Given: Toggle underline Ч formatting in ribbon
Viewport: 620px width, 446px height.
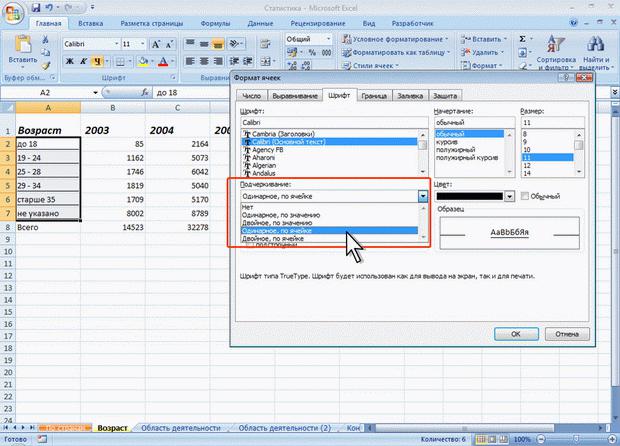Looking at the screenshot, I should pos(97,61).
